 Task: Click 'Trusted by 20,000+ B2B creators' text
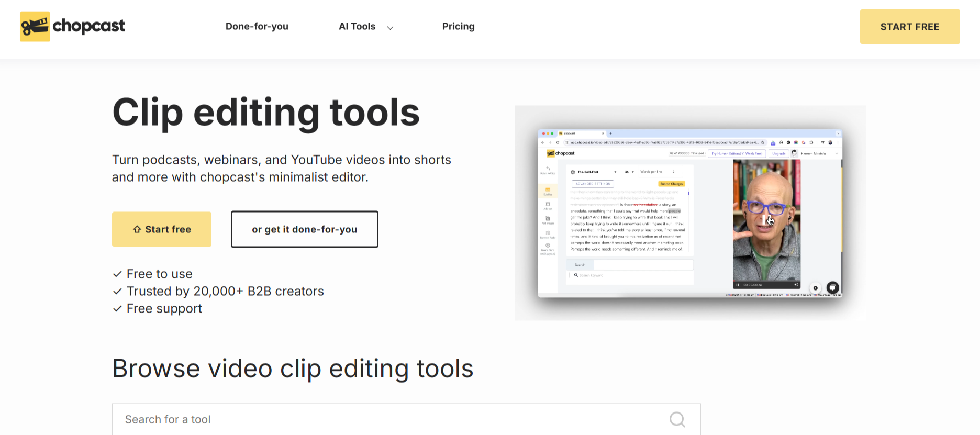(225, 291)
